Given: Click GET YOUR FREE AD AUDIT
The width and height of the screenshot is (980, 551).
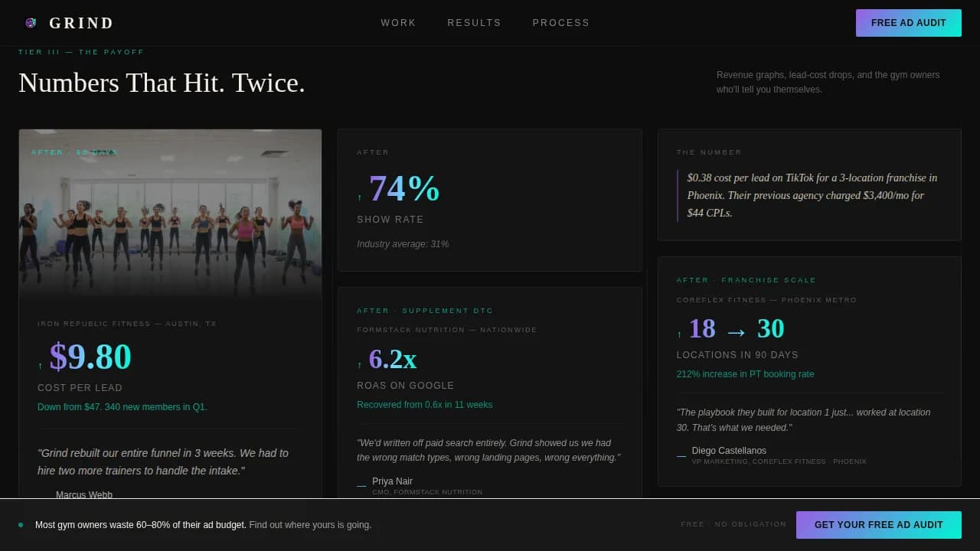Looking at the screenshot, I should pos(878,525).
